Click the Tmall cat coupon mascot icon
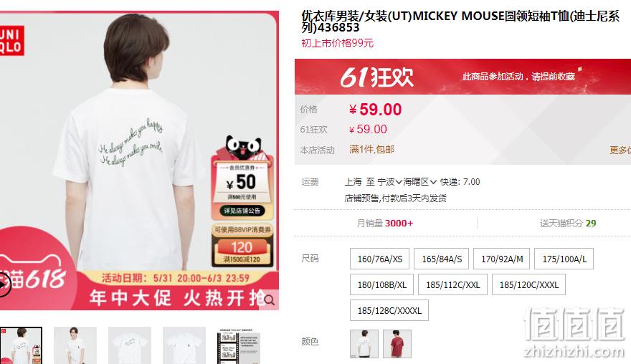This screenshot has width=631, height=364. click(x=244, y=148)
